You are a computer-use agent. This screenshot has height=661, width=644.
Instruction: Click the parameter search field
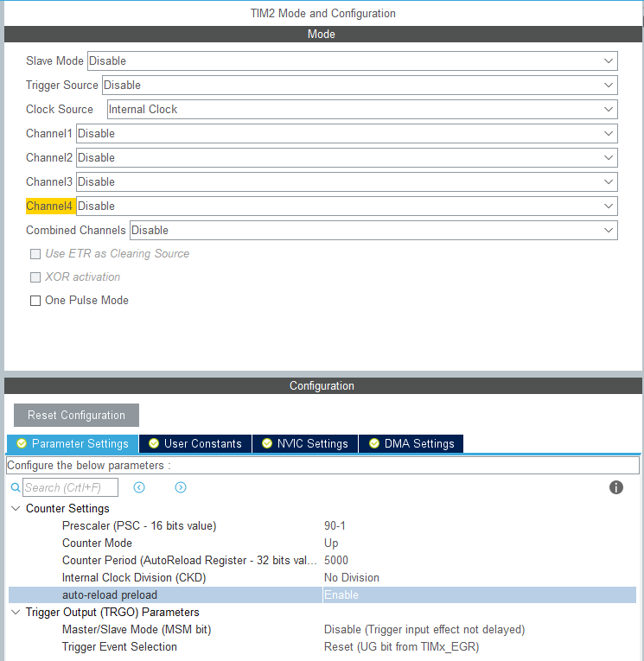[x=70, y=487]
